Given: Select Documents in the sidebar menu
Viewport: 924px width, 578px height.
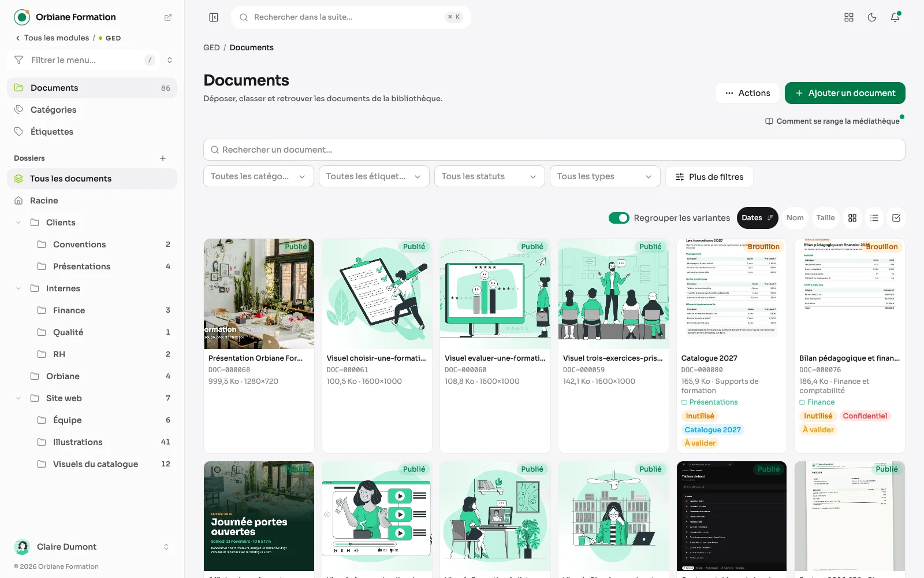Looking at the screenshot, I should [x=92, y=88].
